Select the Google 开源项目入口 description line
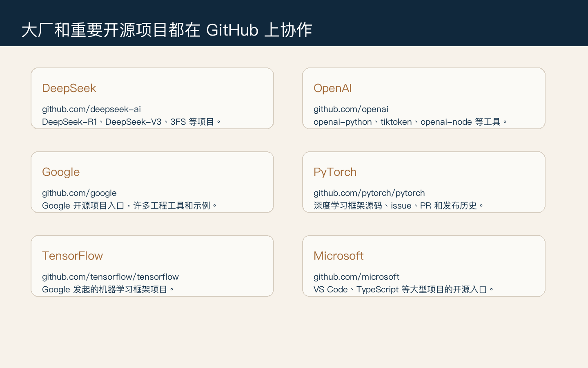 click(130, 206)
